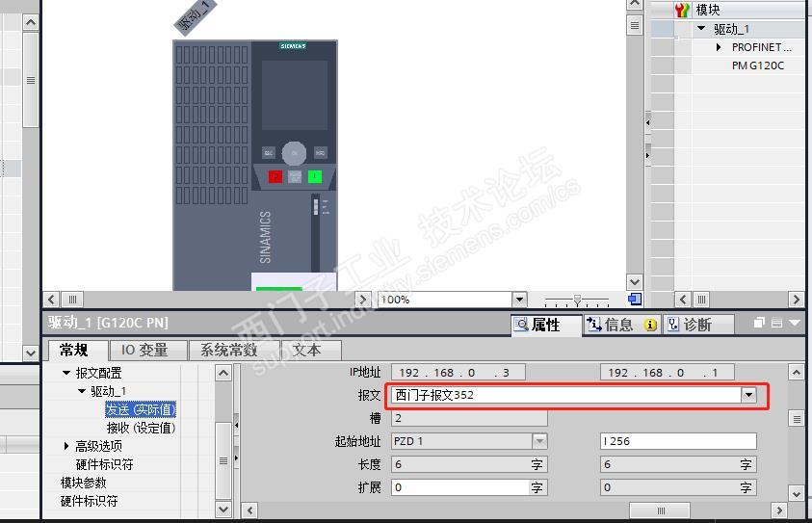Open the 信息 (Info) tab
Screen dimensions: 812x523
621,325
